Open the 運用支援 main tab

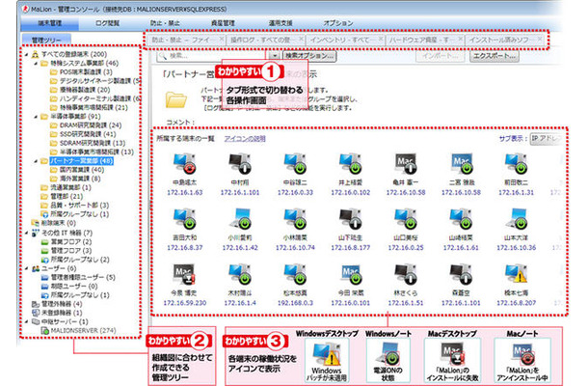(x=281, y=23)
